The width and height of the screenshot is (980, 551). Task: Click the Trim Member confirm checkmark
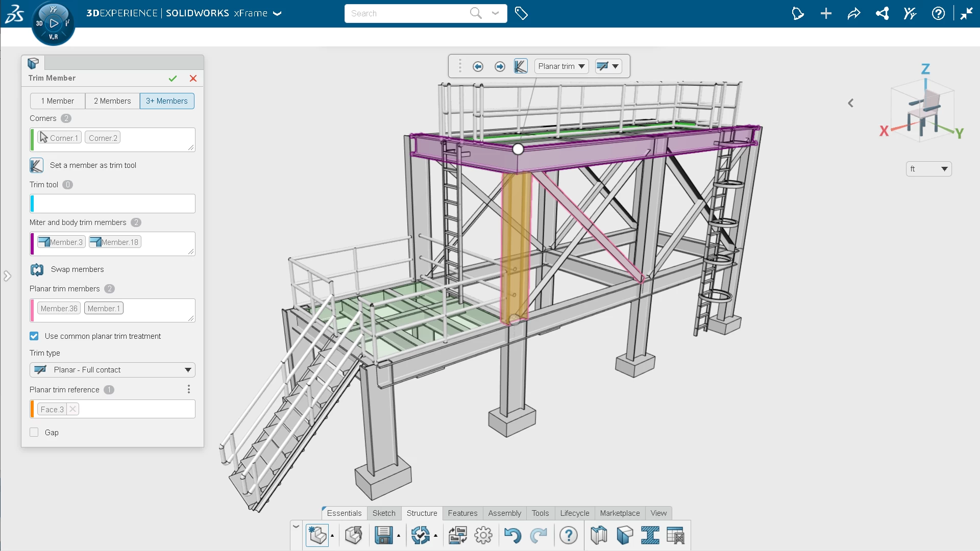[173, 78]
